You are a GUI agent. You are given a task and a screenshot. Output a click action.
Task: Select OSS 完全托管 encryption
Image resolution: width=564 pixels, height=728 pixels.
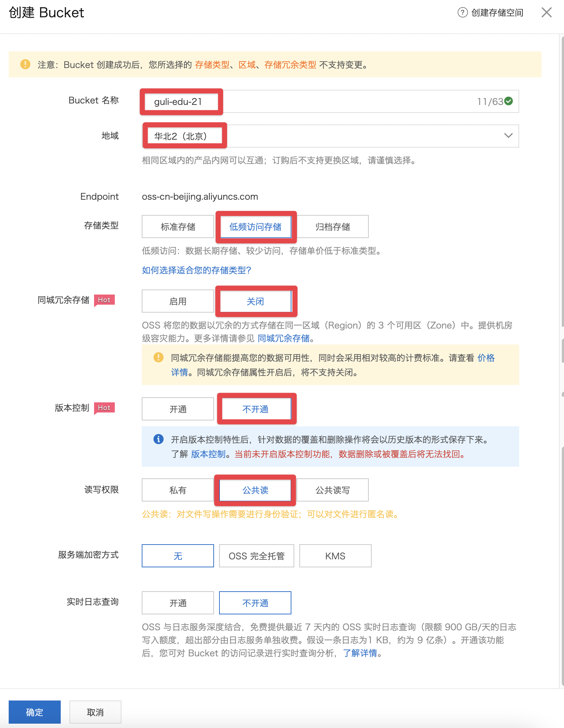257,556
